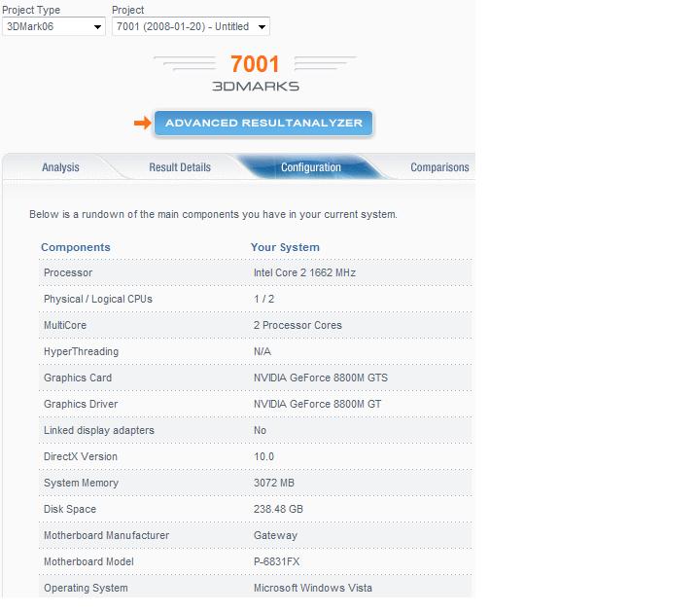The image size is (700, 612).
Task: Click the P-6831FX model value
Action: [276, 562]
